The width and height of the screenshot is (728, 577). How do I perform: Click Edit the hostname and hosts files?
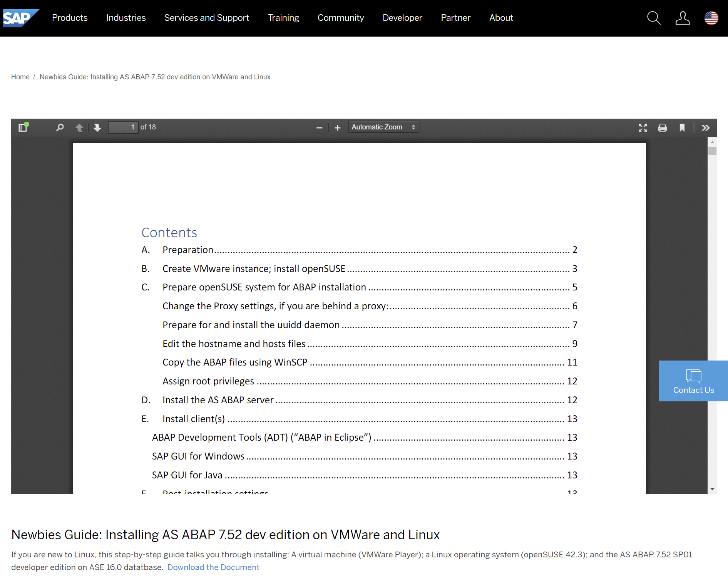coord(370,344)
